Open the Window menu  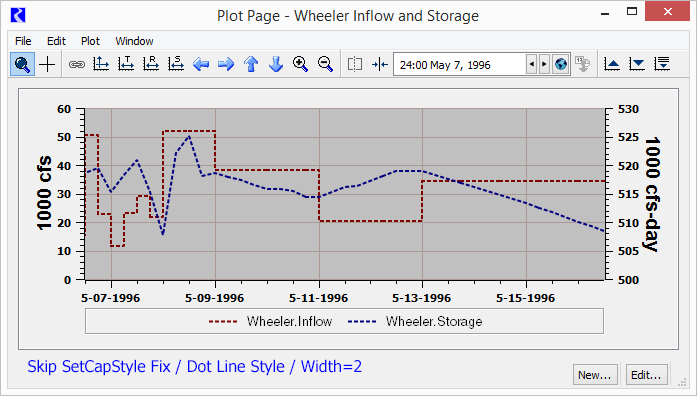tap(134, 41)
